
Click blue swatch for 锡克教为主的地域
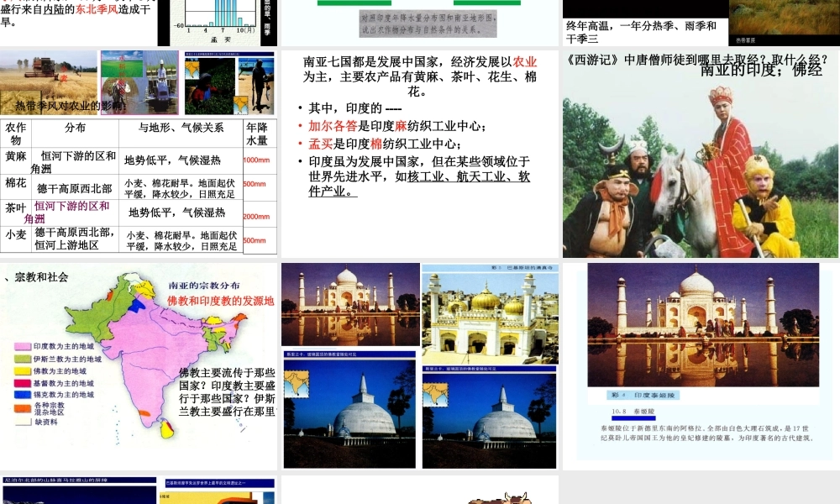22,395
